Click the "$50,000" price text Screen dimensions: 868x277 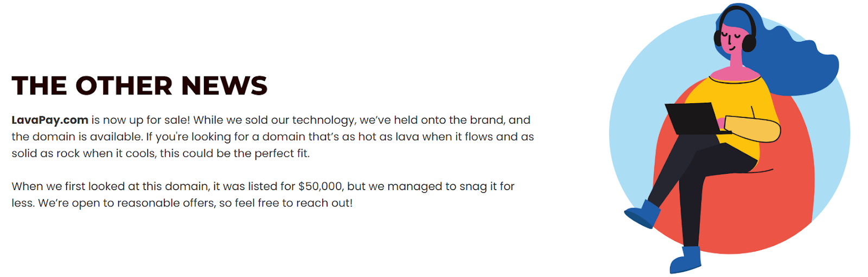point(320,186)
